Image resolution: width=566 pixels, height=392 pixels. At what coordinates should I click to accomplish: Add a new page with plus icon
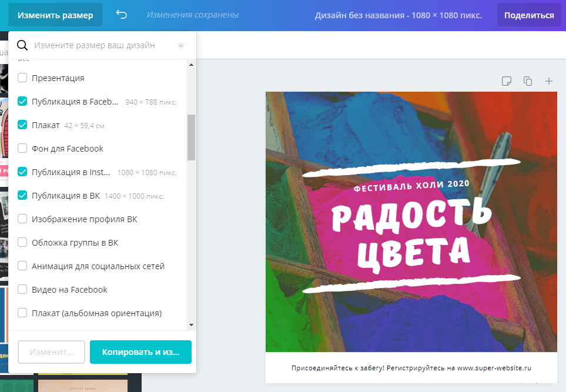[x=548, y=81]
